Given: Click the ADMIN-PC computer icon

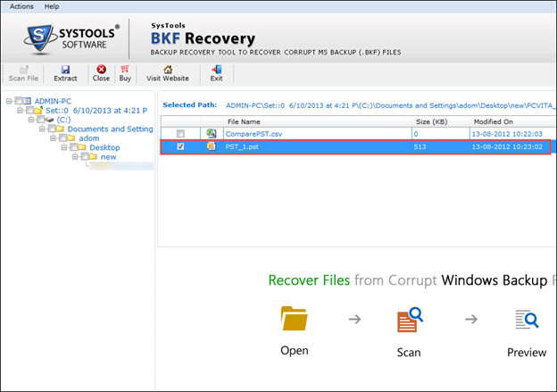Looking at the screenshot, I should tap(28, 101).
